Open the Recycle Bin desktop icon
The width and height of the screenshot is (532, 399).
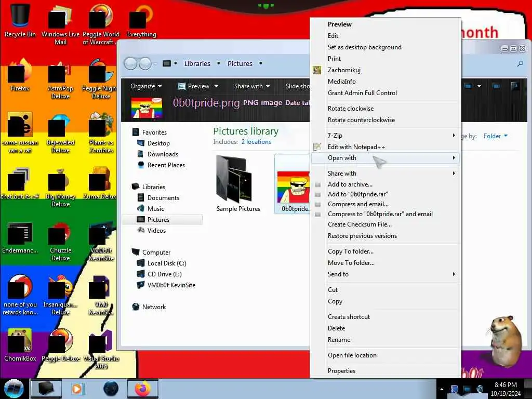(20, 20)
